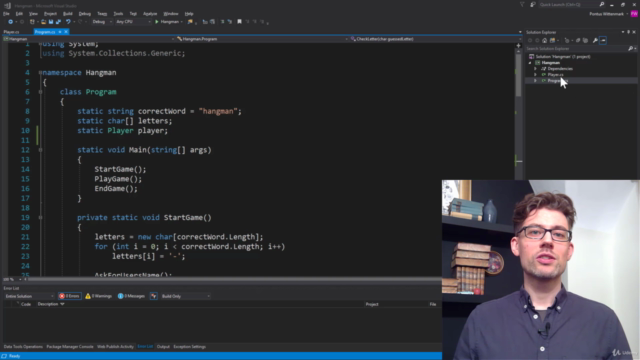
Task: Close the Program.cs tab
Action: [66, 32]
